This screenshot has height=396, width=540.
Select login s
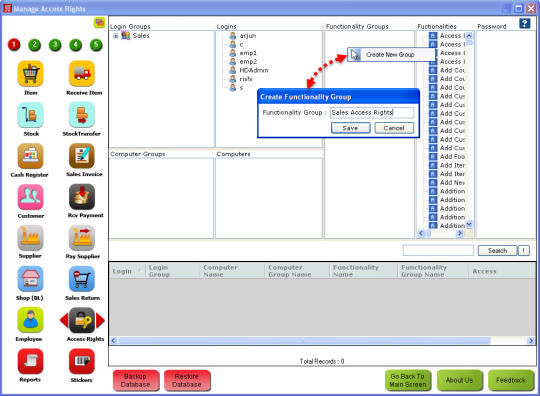coord(241,87)
